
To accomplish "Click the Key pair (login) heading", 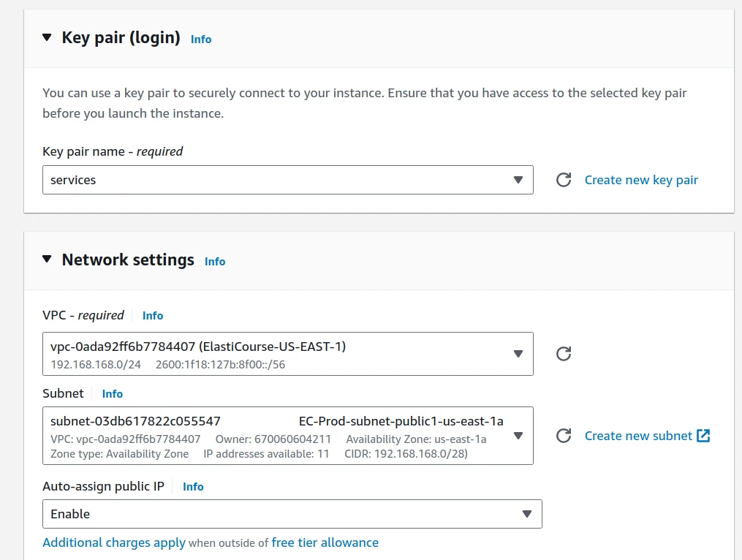I will point(121,37).
